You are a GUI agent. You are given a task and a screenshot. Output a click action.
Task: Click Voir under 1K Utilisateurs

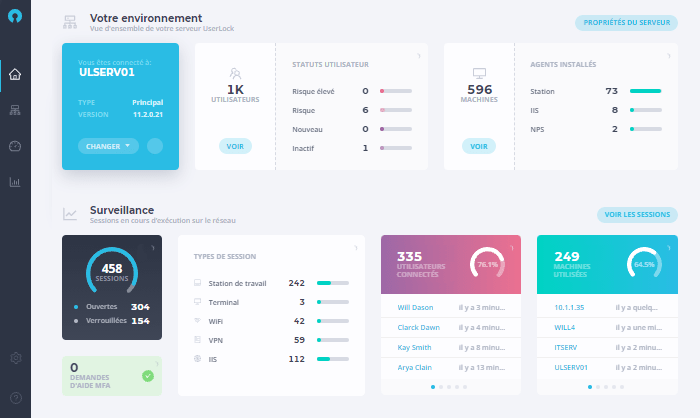(x=235, y=146)
